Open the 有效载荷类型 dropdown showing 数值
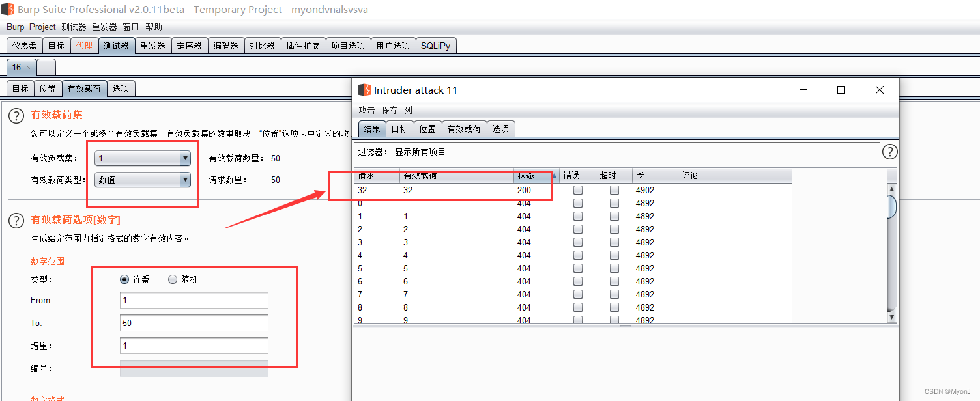Image resolution: width=980 pixels, height=401 pixels. coord(143,180)
